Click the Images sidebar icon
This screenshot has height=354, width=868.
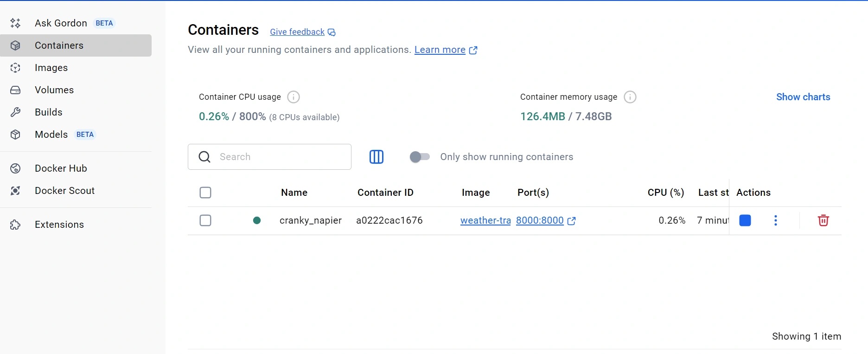pyautogui.click(x=15, y=68)
